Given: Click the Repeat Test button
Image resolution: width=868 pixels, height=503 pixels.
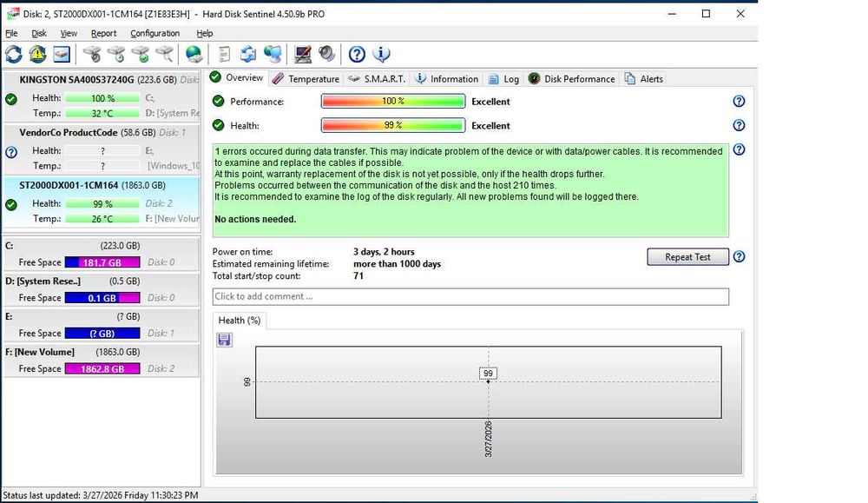Looking at the screenshot, I should (687, 257).
